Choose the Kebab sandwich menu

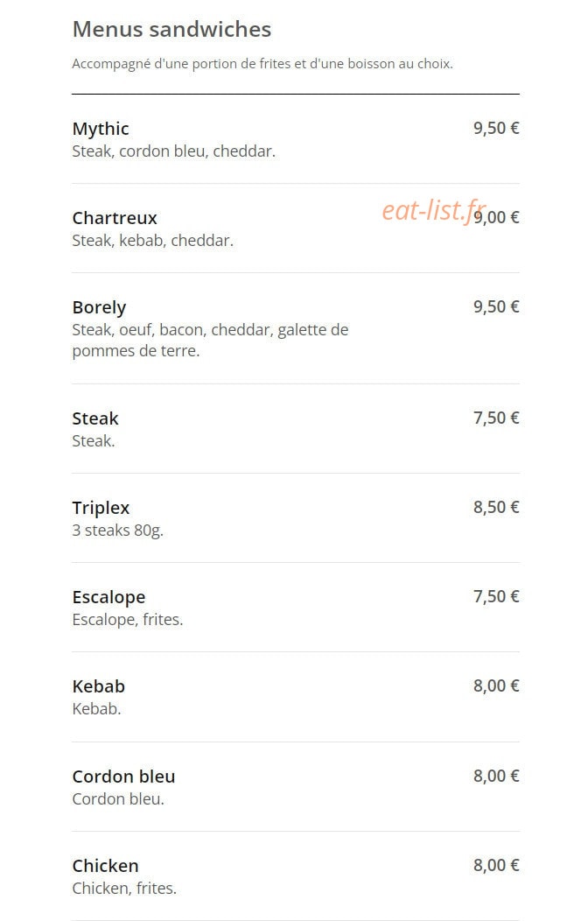pyautogui.click(x=295, y=697)
